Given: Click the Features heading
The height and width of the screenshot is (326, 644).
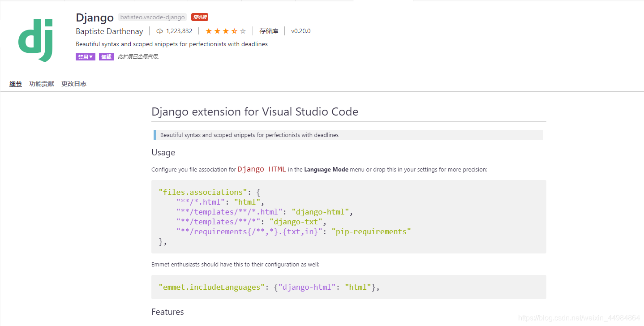Looking at the screenshot, I should pos(167,312).
